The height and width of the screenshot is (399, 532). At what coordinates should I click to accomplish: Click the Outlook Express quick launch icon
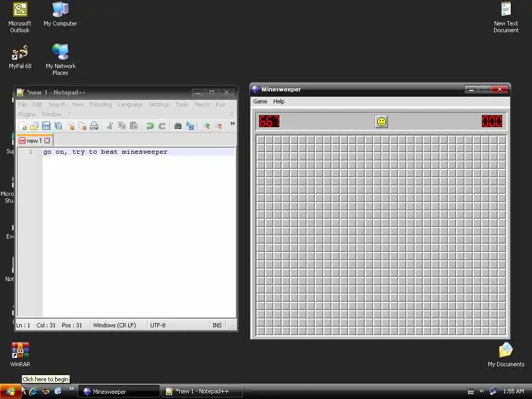coord(58,391)
